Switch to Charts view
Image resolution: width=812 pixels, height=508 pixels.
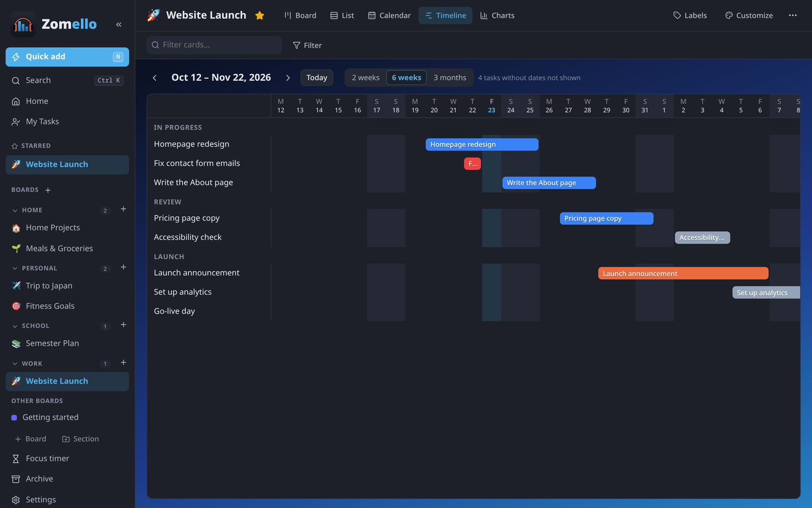(497, 16)
